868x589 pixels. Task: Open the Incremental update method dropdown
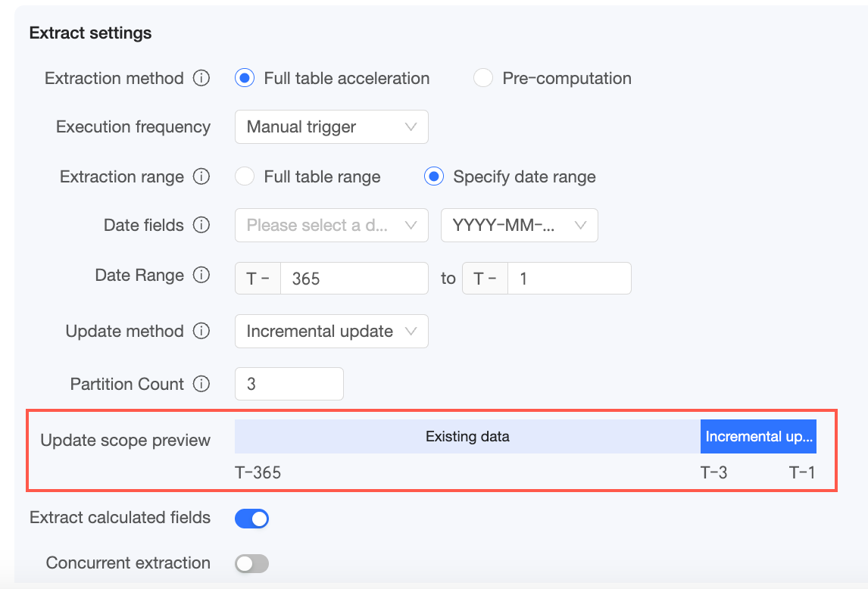pyautogui.click(x=332, y=332)
